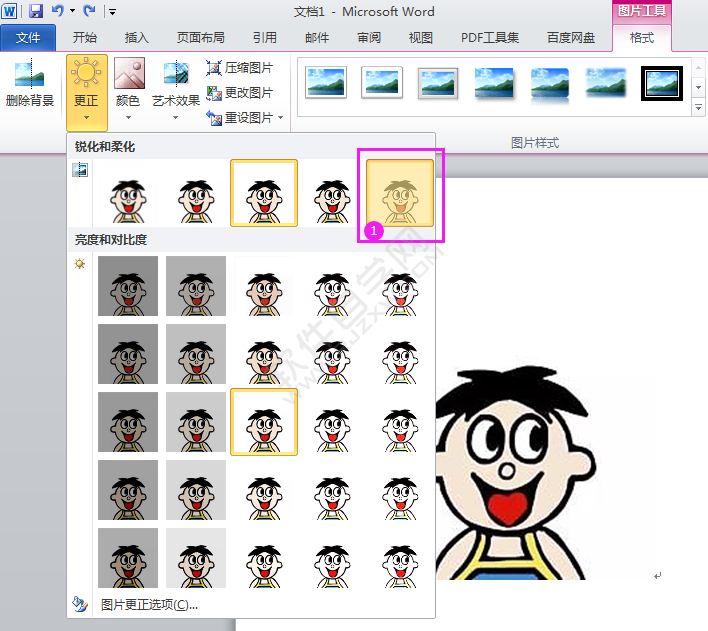The height and width of the screenshot is (631, 708).
Task: Switch to the 插入 tab
Action: point(136,38)
